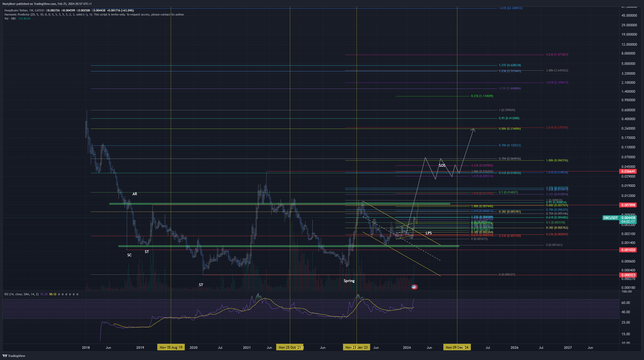Screen dimensions: 644x360
Task: Click the 0.382 (0.002762) Fibonacci label
Action: (557, 228)
